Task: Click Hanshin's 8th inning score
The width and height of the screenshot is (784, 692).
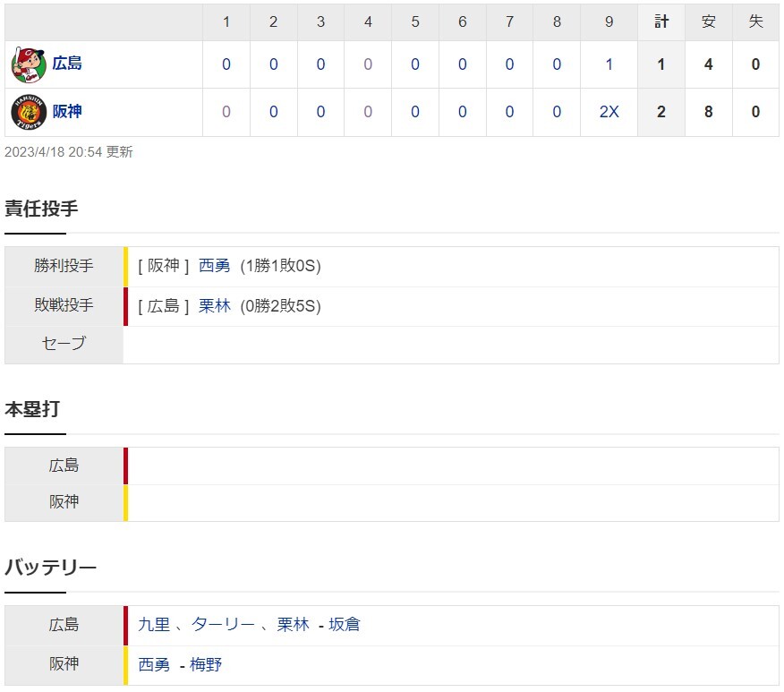Action: [557, 112]
